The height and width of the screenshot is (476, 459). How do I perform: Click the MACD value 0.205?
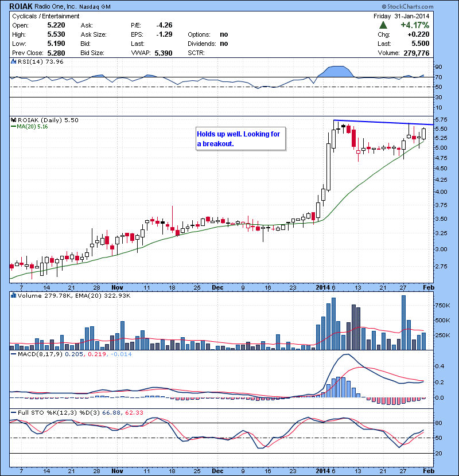[74, 354]
